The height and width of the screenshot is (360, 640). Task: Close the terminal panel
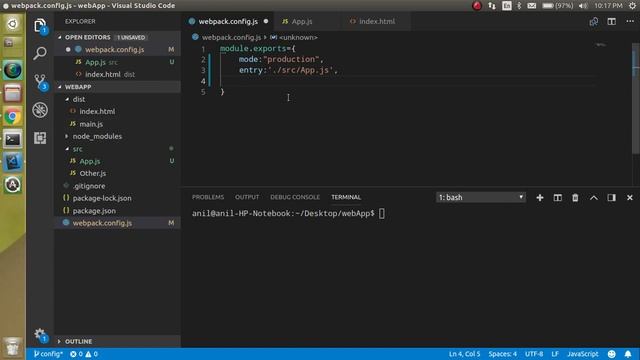click(629, 198)
